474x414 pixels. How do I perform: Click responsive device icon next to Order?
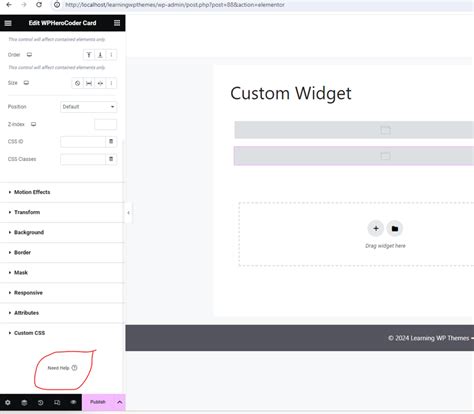[29, 55]
